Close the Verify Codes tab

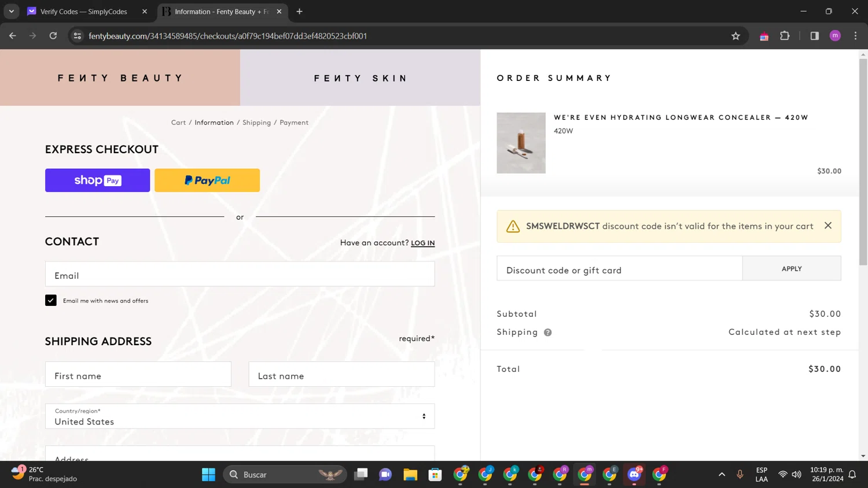[x=145, y=12]
